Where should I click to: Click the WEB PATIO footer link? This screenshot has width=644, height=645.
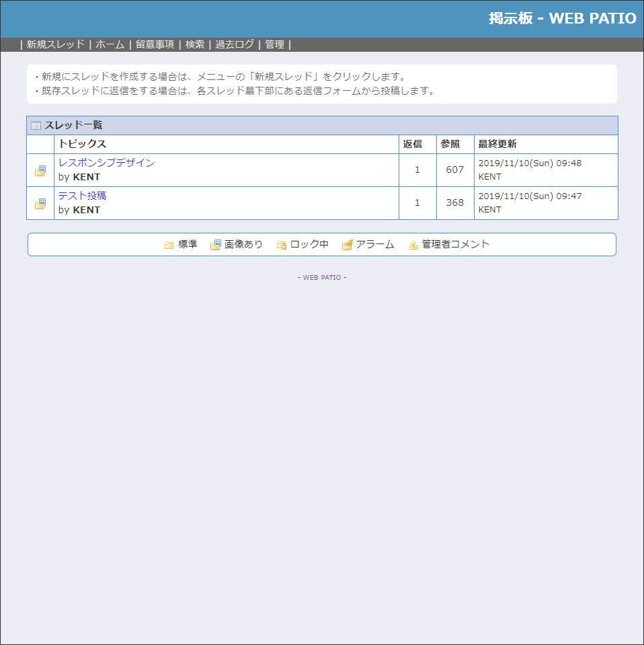(x=322, y=277)
